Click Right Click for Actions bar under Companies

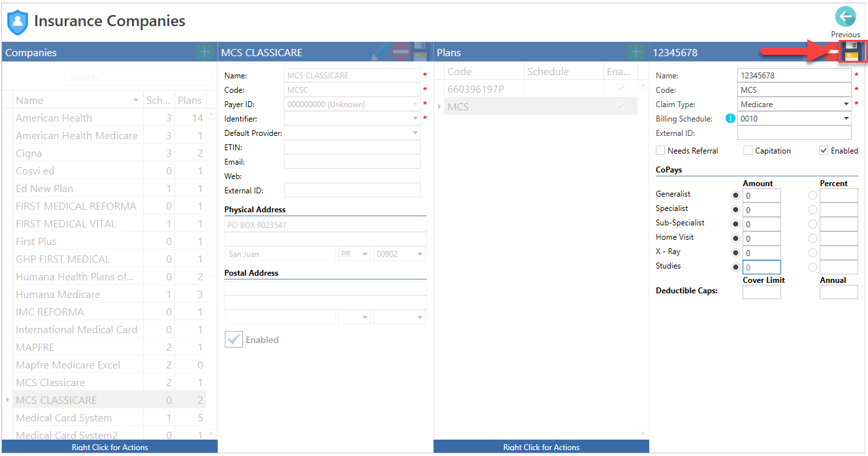coord(110,448)
